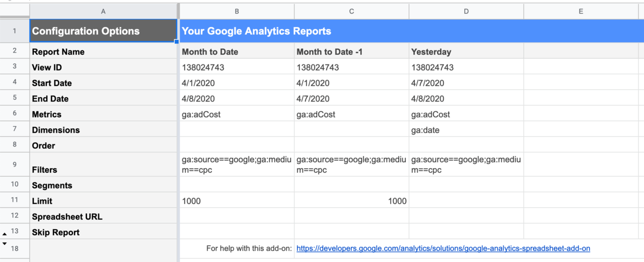
Task: Select Limit 1000 in column B
Action: click(x=237, y=200)
